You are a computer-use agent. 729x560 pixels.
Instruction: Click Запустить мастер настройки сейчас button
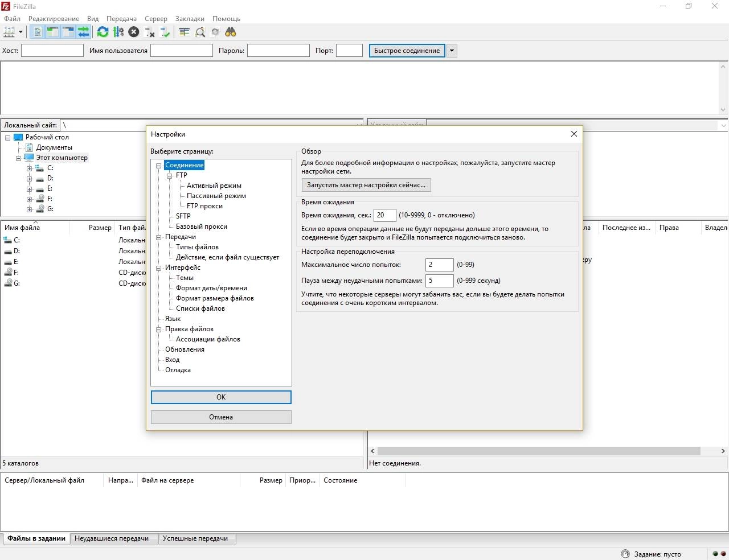pyautogui.click(x=366, y=185)
